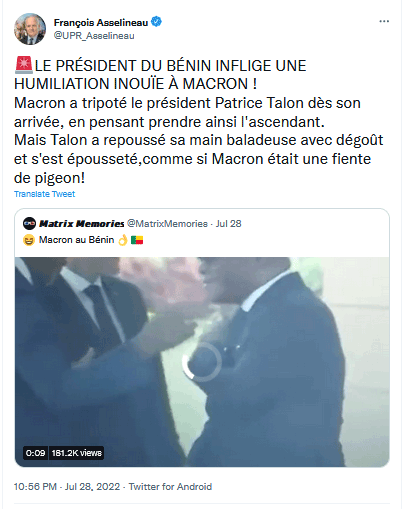The image size is (411, 509).
Task: Click the Jul 28 quoted tweet date
Action: pyautogui.click(x=228, y=223)
